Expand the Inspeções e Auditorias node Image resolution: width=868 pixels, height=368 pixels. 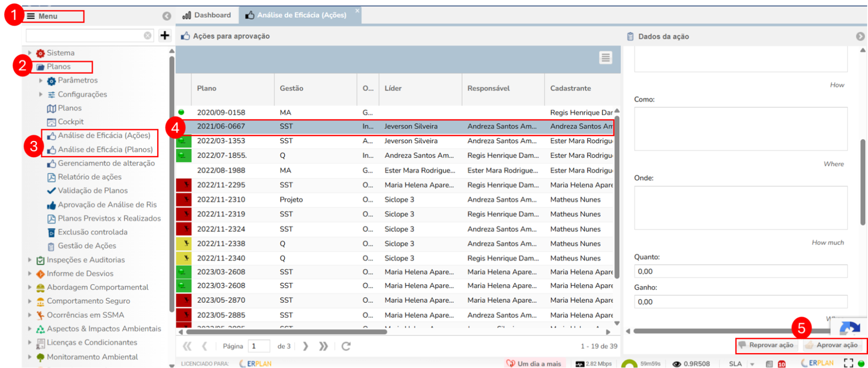click(x=30, y=260)
